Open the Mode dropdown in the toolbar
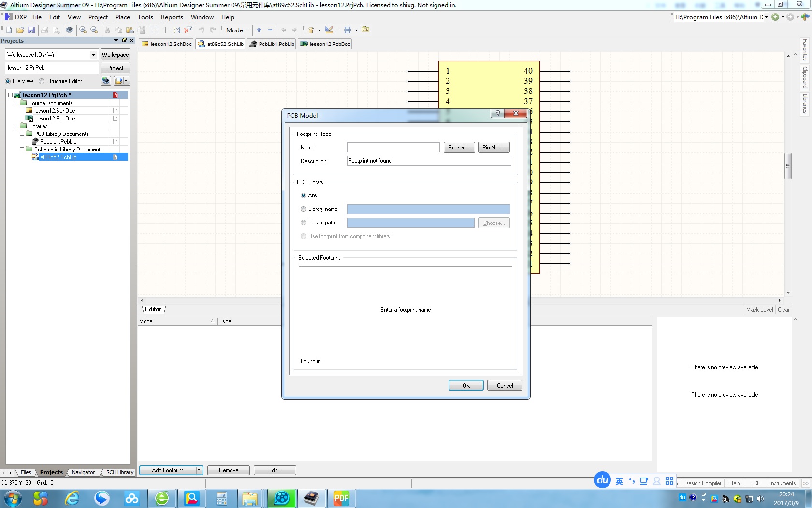This screenshot has width=812, height=508. [237, 30]
